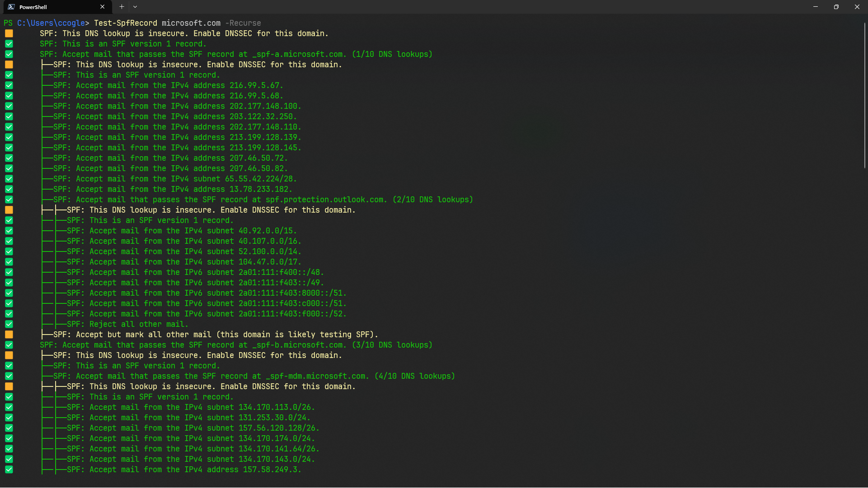868x488 pixels.
Task: Click the -Recurse parameter text
Action: tap(243, 23)
